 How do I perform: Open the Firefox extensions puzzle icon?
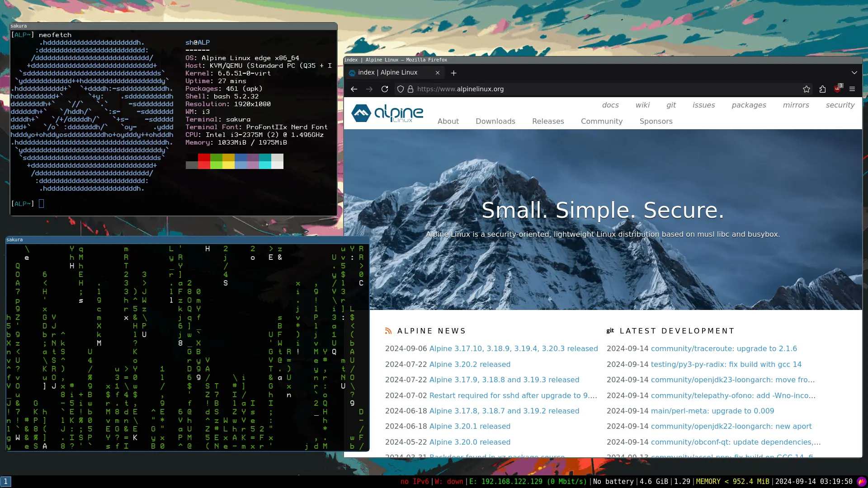pos(822,89)
